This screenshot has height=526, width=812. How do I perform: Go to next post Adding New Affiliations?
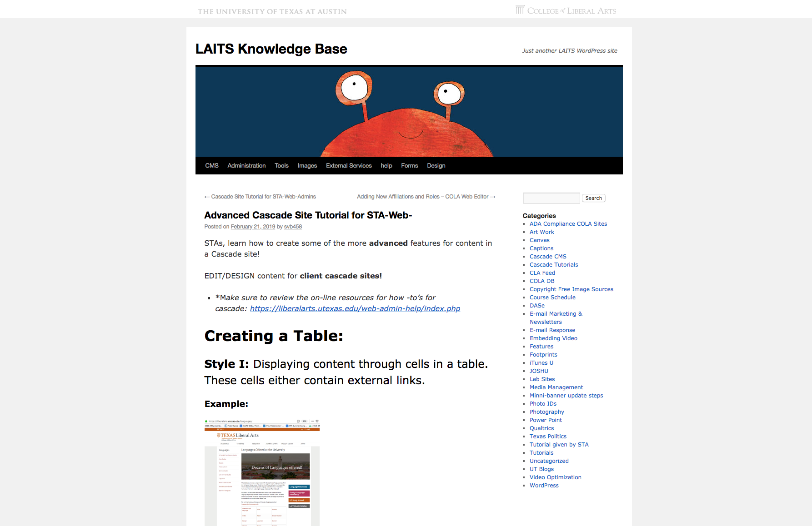[426, 197]
